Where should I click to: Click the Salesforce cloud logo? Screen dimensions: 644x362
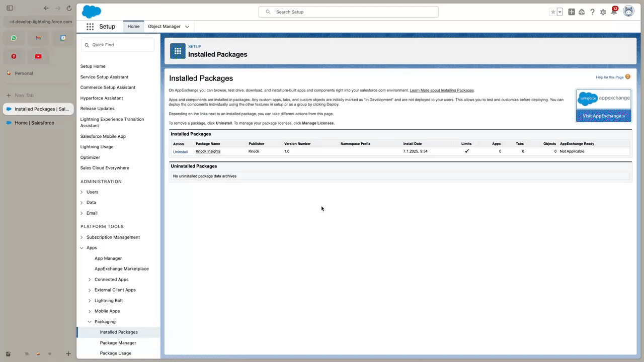tap(92, 12)
